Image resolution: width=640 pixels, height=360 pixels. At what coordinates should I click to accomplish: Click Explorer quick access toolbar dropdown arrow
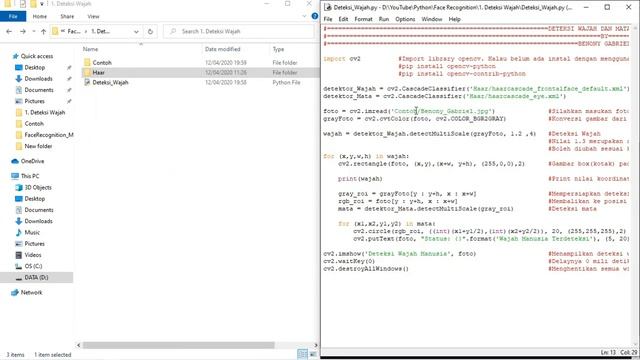42,4
